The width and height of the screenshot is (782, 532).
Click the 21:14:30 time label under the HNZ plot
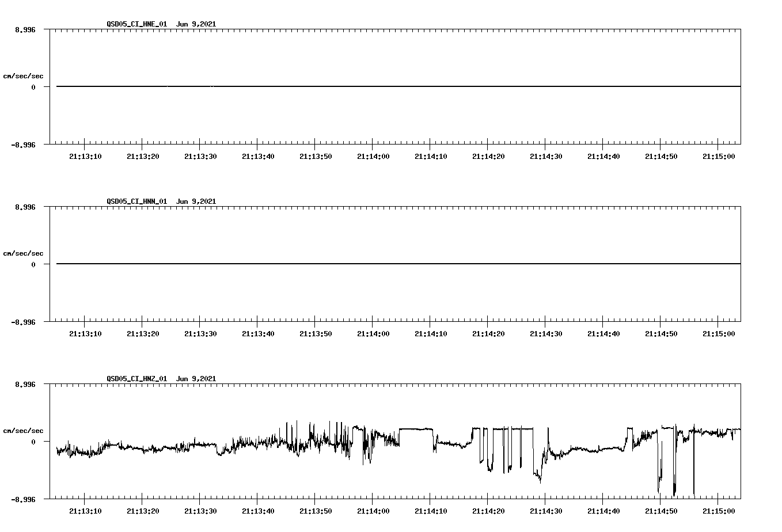point(546,511)
